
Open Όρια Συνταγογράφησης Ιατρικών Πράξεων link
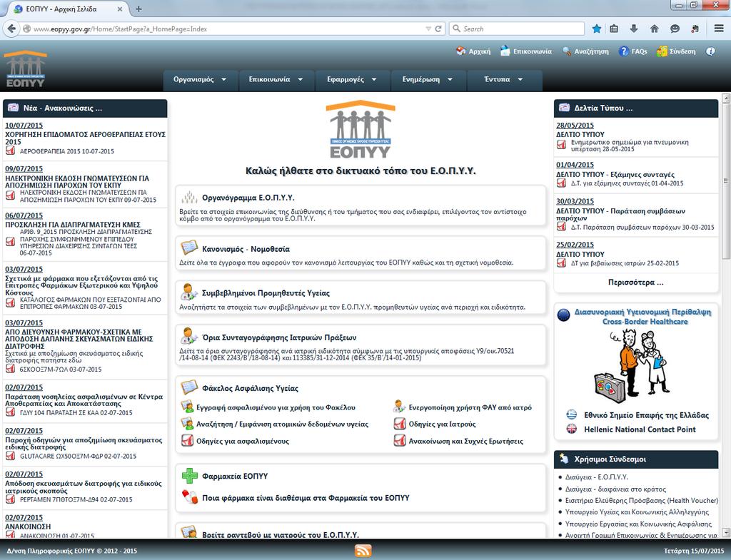point(279,337)
